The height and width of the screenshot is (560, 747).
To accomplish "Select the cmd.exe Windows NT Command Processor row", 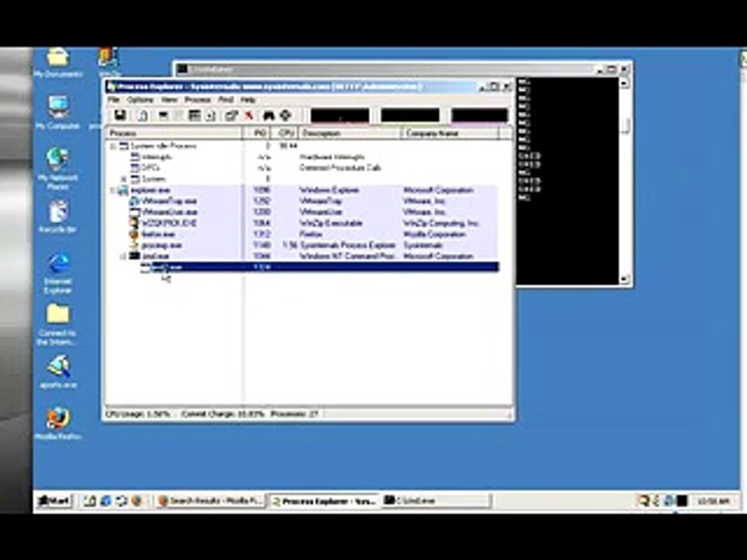I will [x=303, y=256].
